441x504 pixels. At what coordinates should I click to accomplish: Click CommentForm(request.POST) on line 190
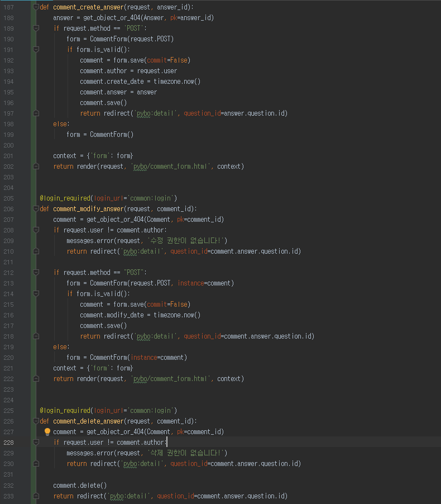[132, 39]
